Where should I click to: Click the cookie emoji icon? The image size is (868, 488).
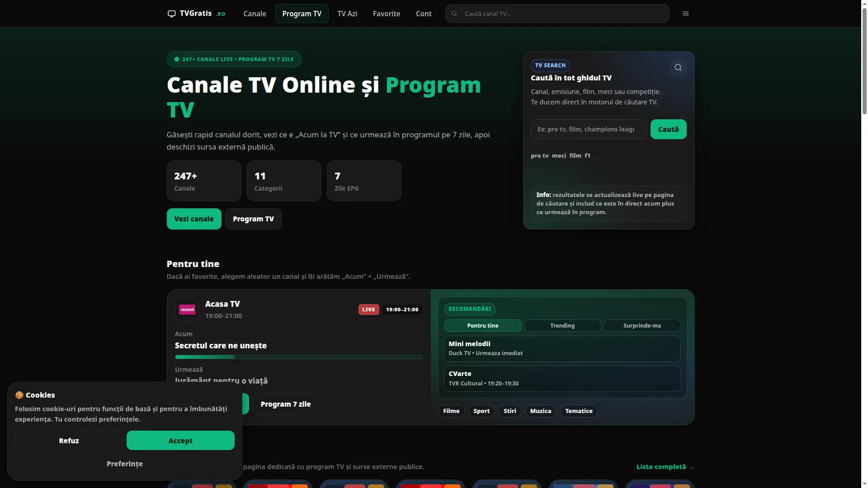coord(19,395)
